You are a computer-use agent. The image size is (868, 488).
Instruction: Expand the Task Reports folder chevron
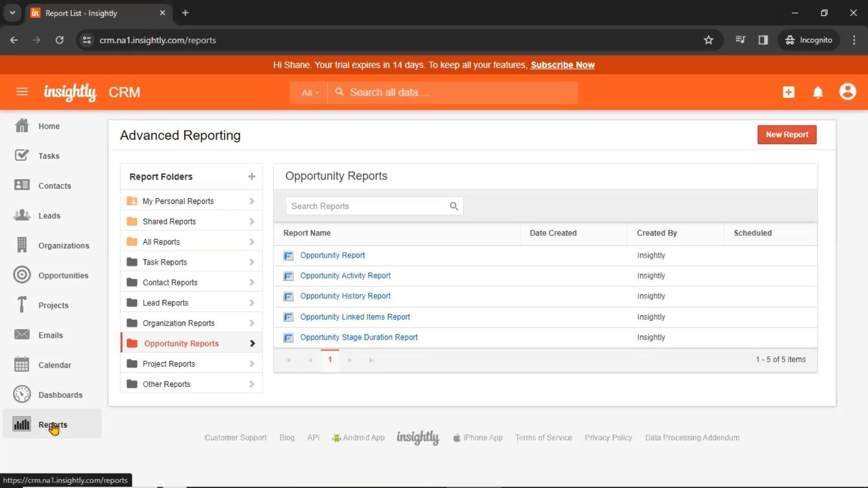click(252, 262)
